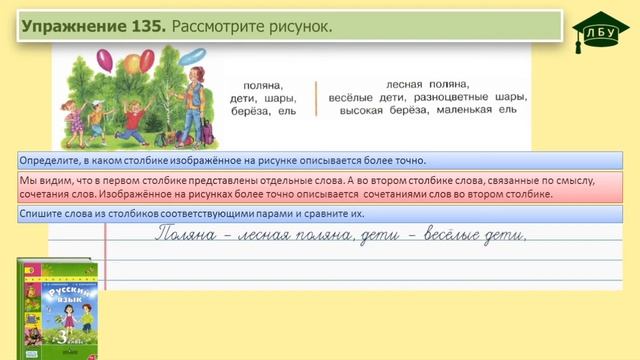The width and height of the screenshot is (640, 360).
Task: Click the phrase 'высокая берёза,'
Action: 384,110
